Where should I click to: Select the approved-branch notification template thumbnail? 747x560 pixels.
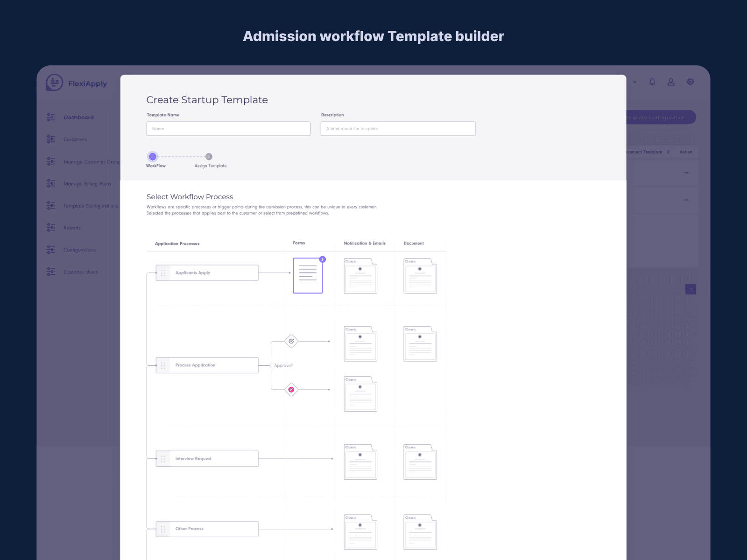point(360,344)
